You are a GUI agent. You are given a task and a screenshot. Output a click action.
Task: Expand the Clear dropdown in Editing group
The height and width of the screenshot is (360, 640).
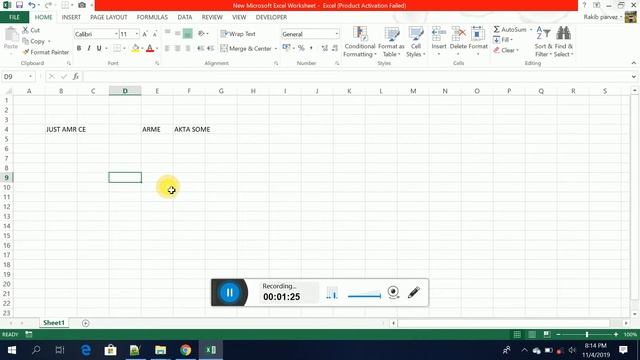518,51
